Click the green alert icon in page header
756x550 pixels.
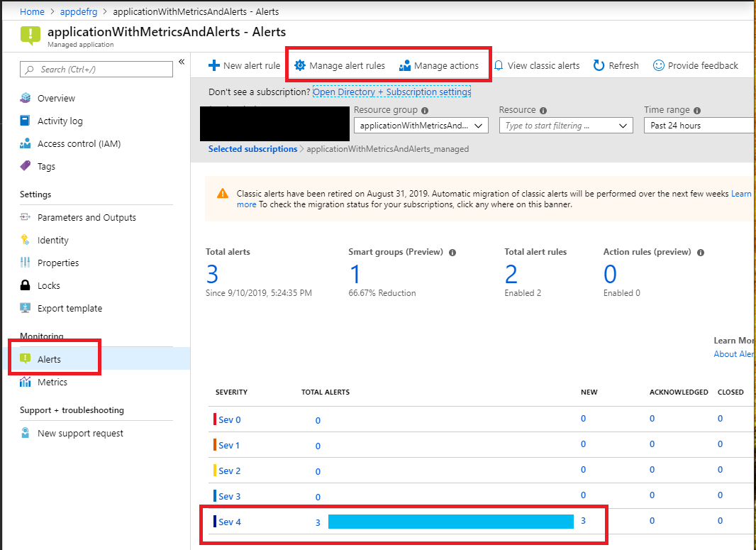pyautogui.click(x=30, y=35)
